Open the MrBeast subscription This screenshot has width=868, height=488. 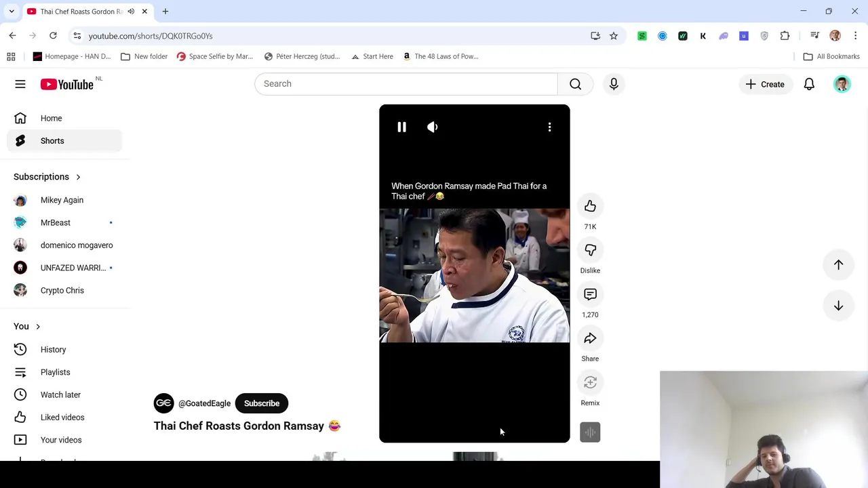pyautogui.click(x=65, y=222)
